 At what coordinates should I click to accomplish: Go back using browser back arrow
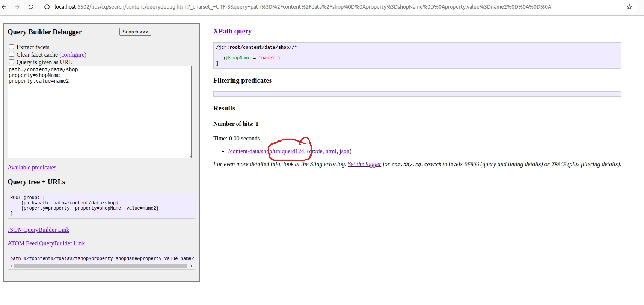click(x=4, y=7)
